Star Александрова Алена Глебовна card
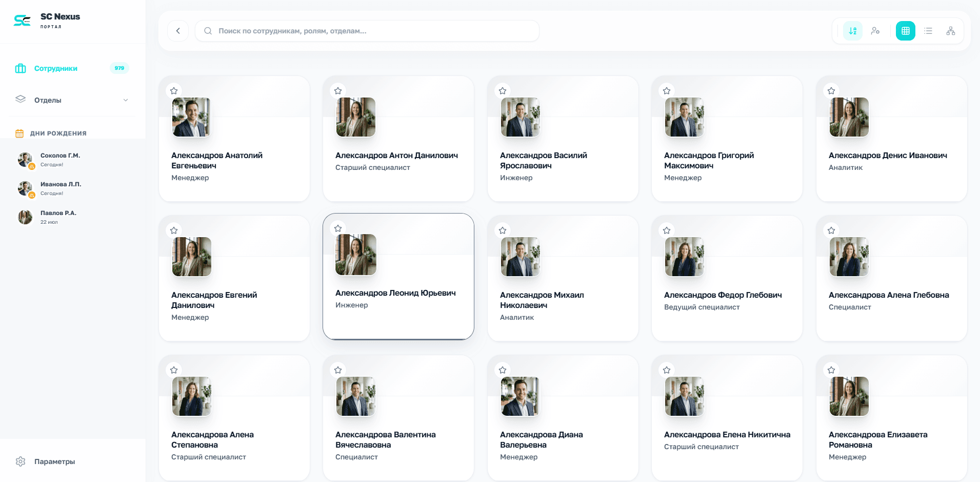 pyautogui.click(x=831, y=230)
